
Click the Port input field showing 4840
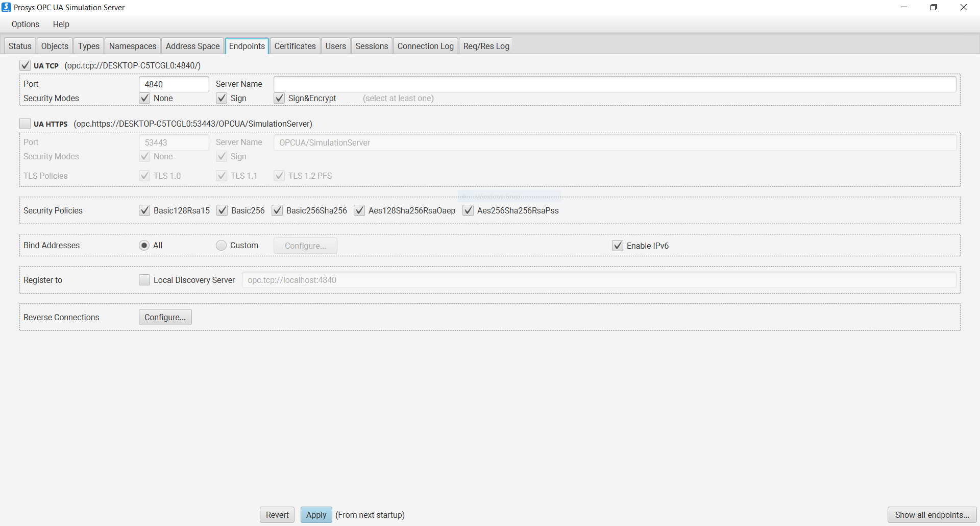point(174,84)
